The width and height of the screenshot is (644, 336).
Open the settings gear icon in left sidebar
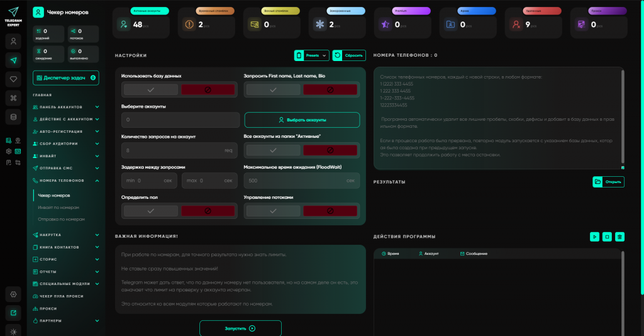13,294
